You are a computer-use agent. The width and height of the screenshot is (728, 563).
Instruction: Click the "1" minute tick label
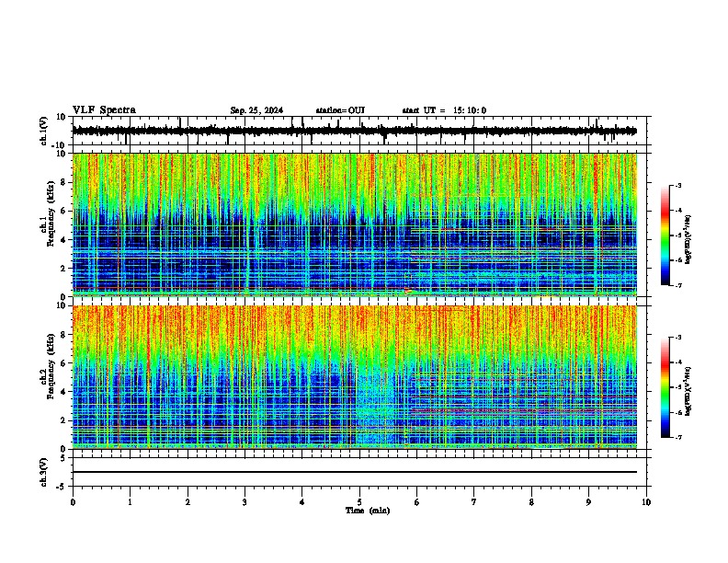(x=130, y=502)
